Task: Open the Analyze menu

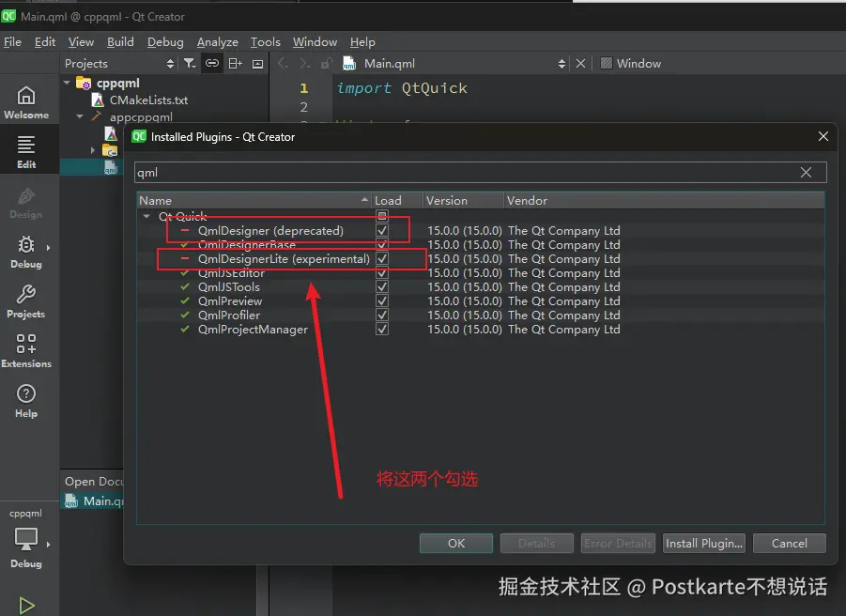Action: pos(218,42)
